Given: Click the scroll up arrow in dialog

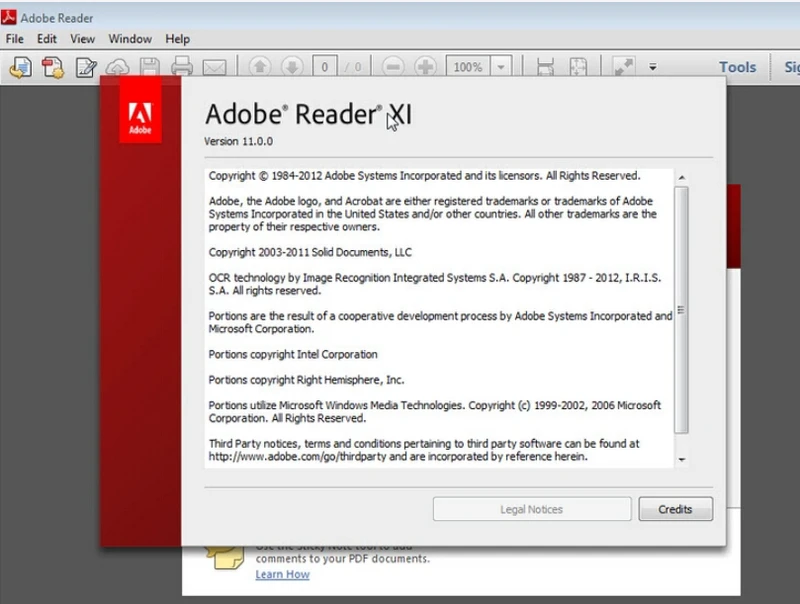Looking at the screenshot, I should point(682,178).
